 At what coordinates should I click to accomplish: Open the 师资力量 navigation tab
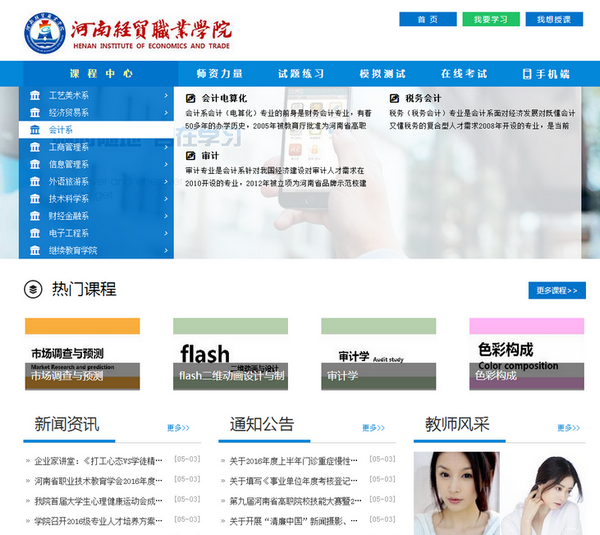tap(219, 74)
